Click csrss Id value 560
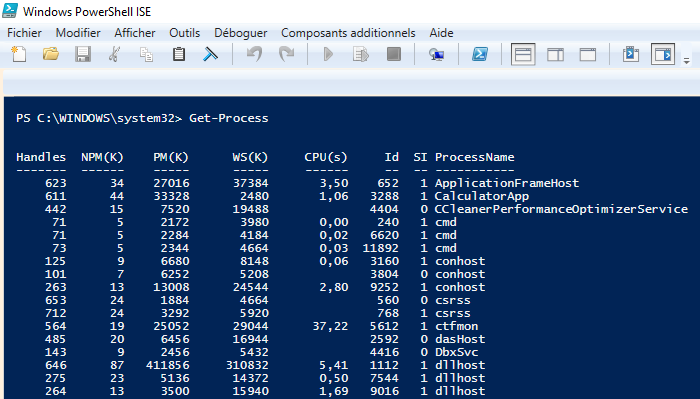Image resolution: width=700 pixels, height=399 pixels. point(388,299)
